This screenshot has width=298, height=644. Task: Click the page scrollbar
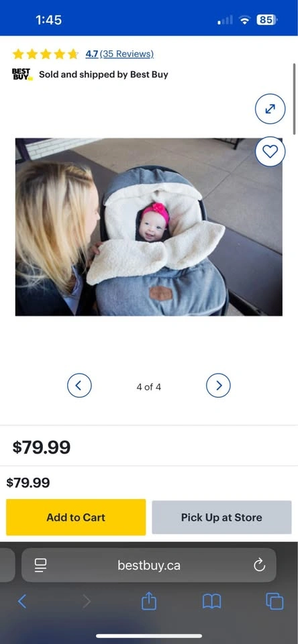coord(294,99)
